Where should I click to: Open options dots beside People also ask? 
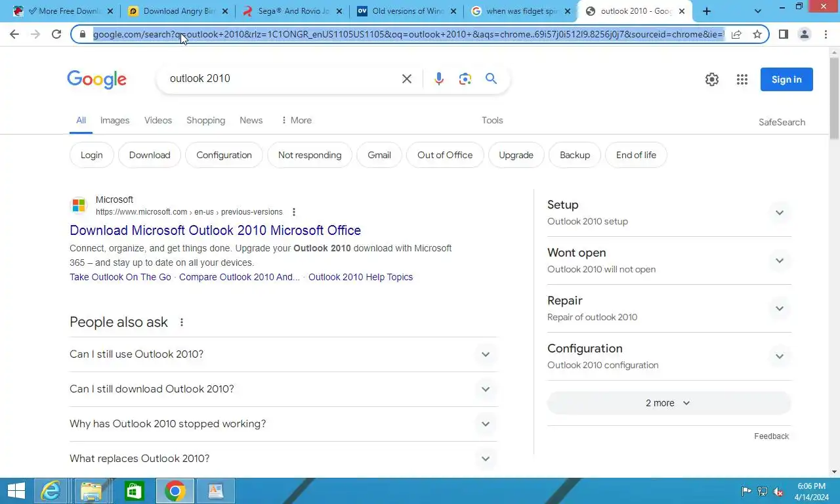pos(182,322)
